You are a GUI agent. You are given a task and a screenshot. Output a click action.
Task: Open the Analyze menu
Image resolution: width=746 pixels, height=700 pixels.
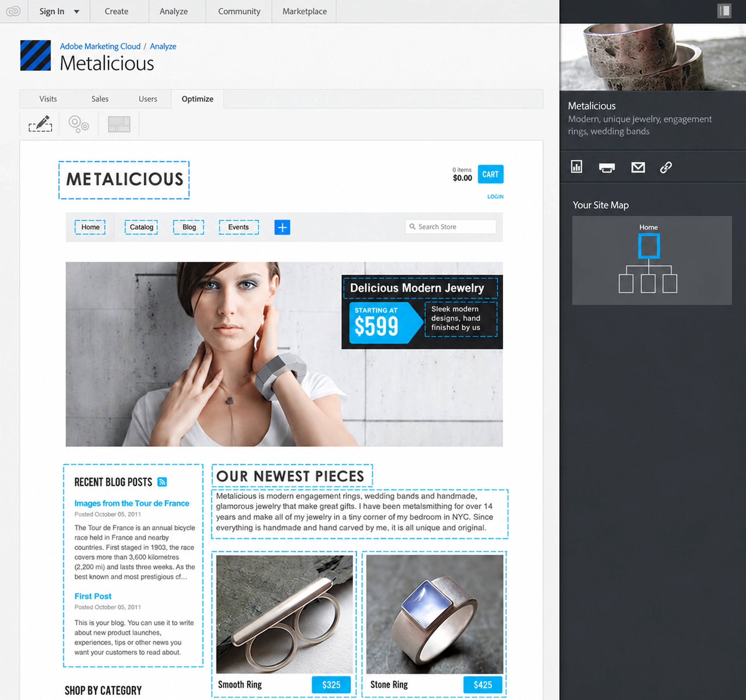174,11
